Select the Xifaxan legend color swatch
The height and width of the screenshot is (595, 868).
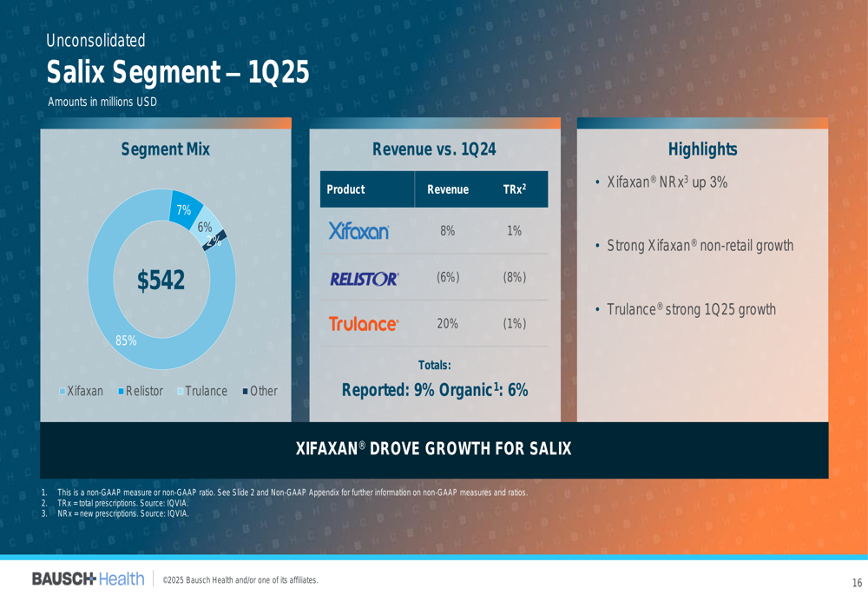(x=62, y=392)
